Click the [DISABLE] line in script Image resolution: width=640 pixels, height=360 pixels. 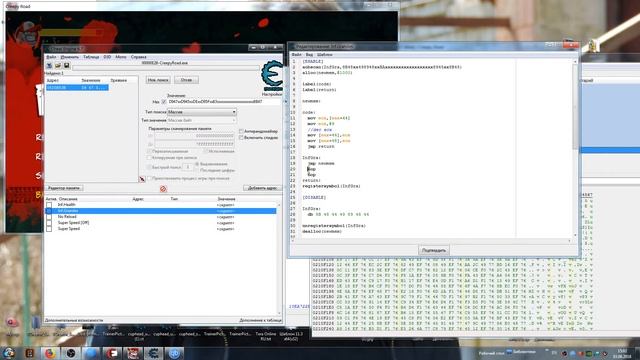point(314,198)
